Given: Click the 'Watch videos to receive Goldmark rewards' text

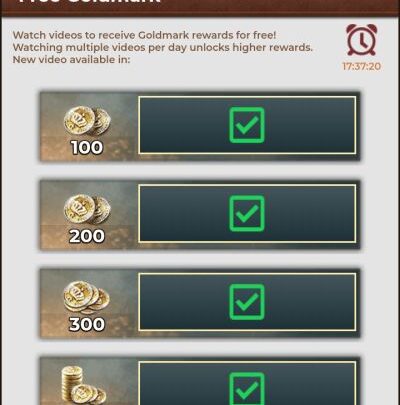Looking at the screenshot, I should click(144, 35).
